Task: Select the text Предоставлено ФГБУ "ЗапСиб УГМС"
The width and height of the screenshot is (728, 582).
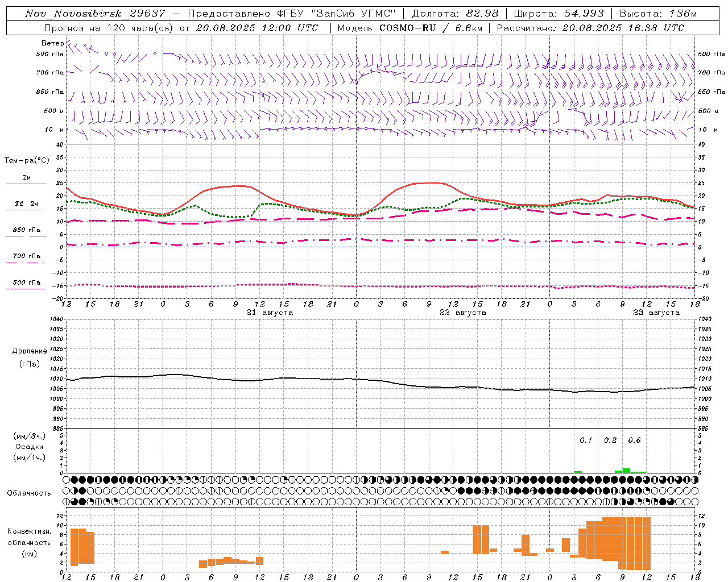Action: [x=292, y=14]
